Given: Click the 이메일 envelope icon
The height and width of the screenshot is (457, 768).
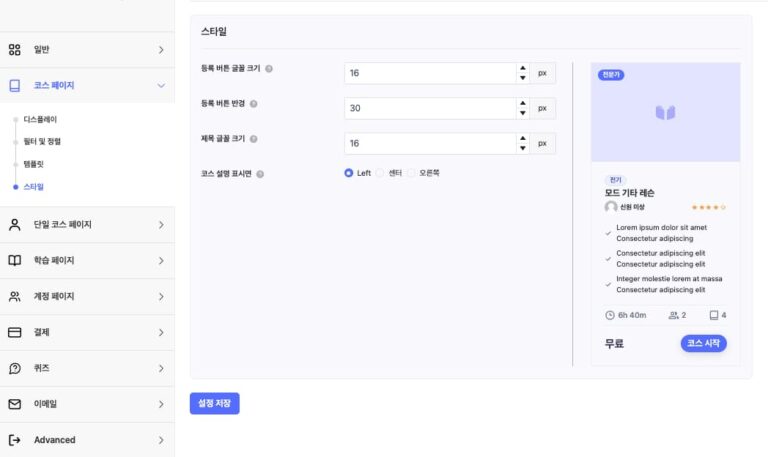Looking at the screenshot, I should pos(15,404).
